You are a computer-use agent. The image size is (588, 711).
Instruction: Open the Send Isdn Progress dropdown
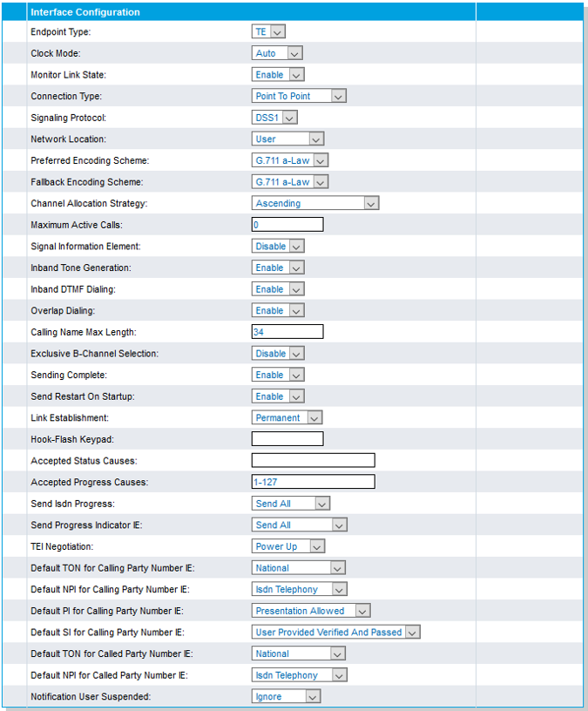click(x=291, y=504)
